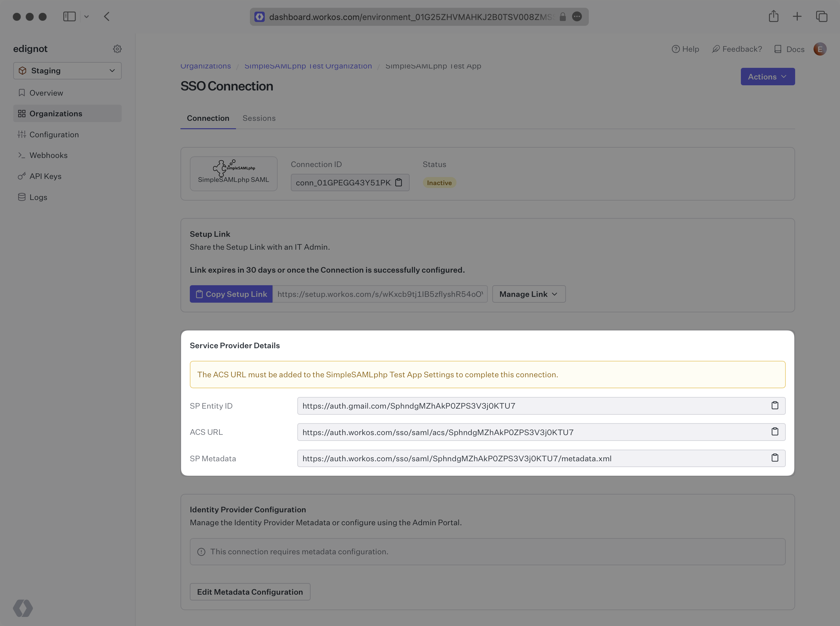Open the user avatar menu
The image size is (840, 626).
point(820,49)
